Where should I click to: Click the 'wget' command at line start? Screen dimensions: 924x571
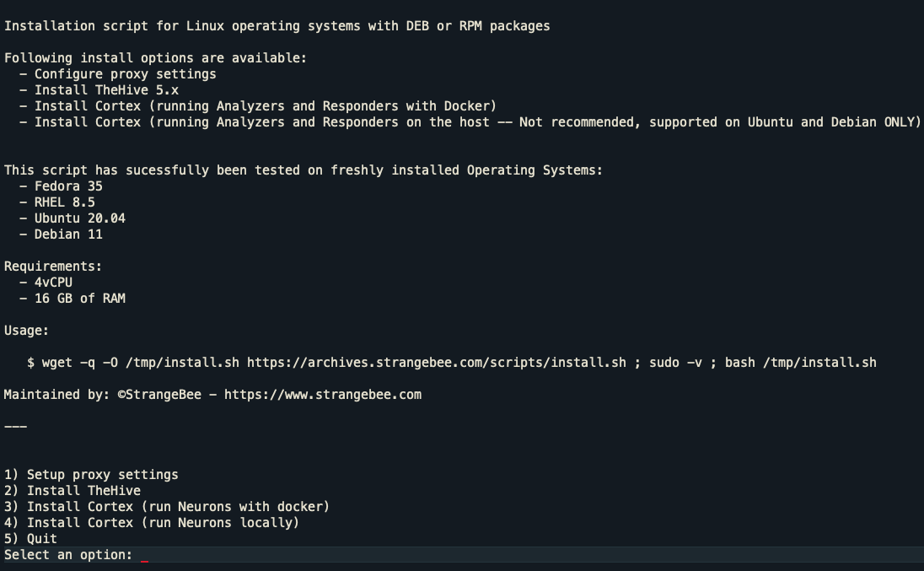click(x=57, y=363)
